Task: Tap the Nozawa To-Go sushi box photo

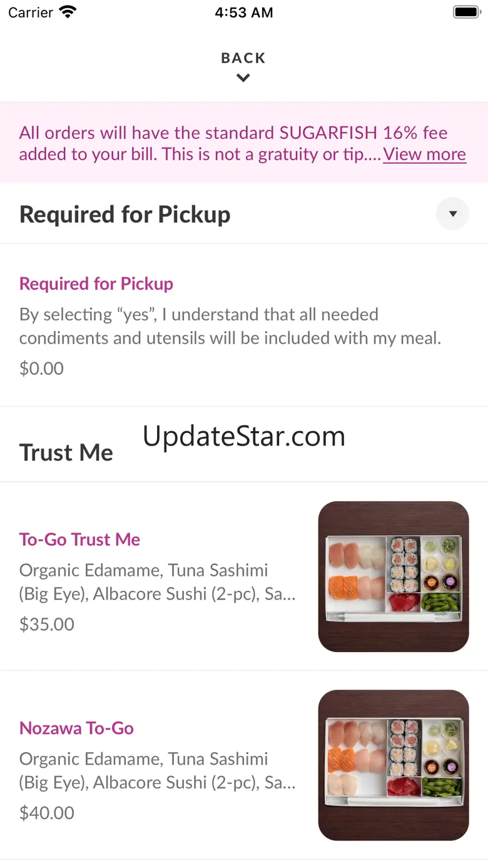Action: tap(394, 765)
